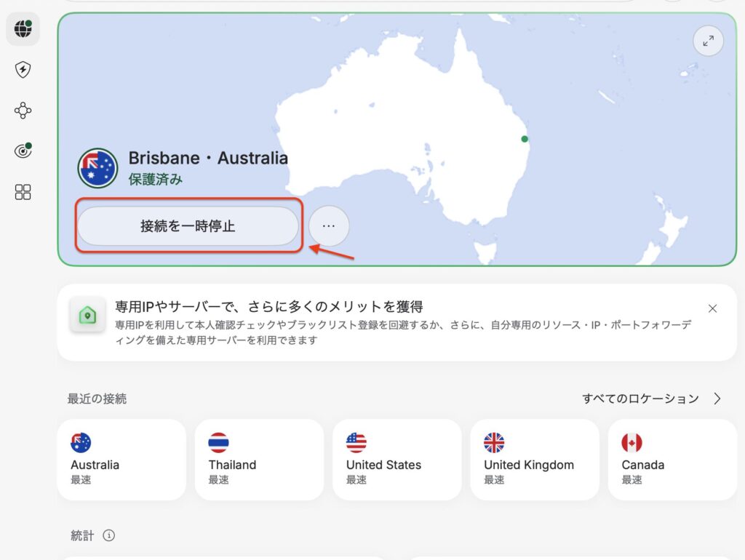Click the Brisbane・Australia location title

point(208,158)
